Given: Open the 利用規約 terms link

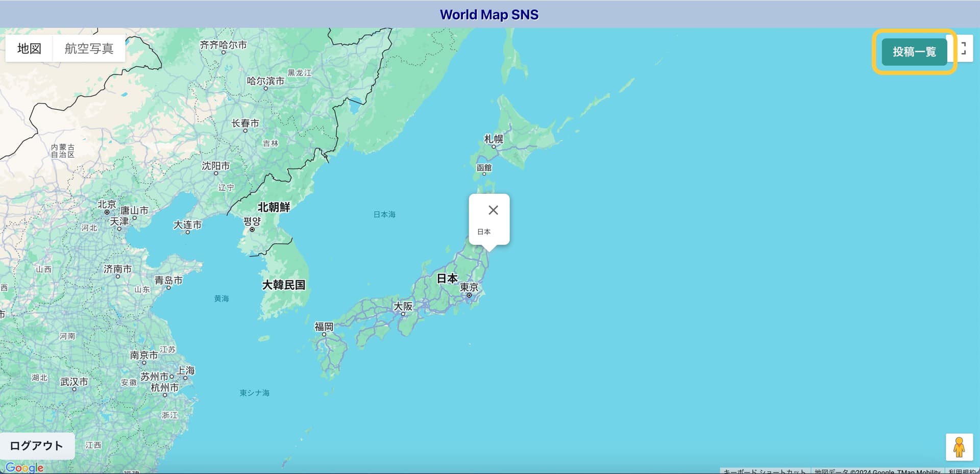Looking at the screenshot, I should pyautogui.click(x=963, y=471).
